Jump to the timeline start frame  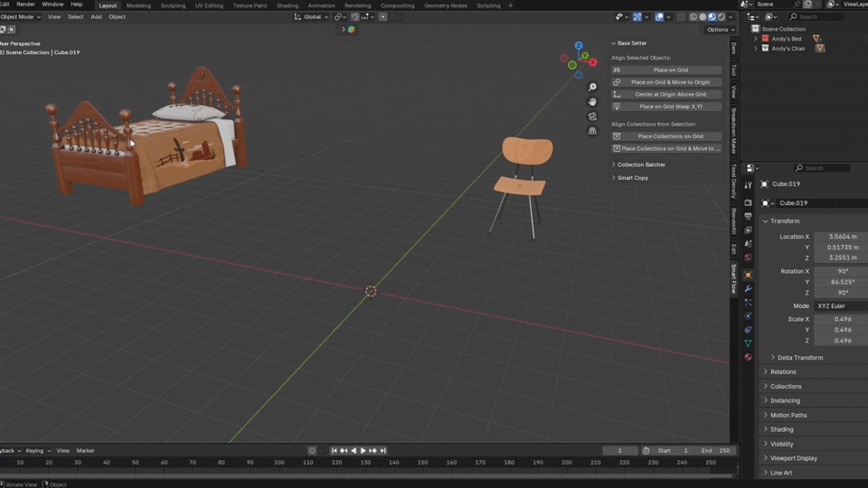334,451
